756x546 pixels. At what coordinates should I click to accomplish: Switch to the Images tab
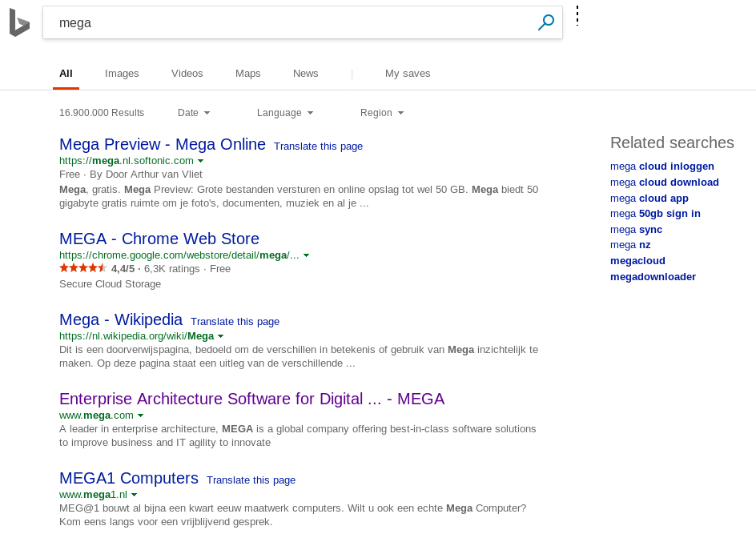(122, 74)
